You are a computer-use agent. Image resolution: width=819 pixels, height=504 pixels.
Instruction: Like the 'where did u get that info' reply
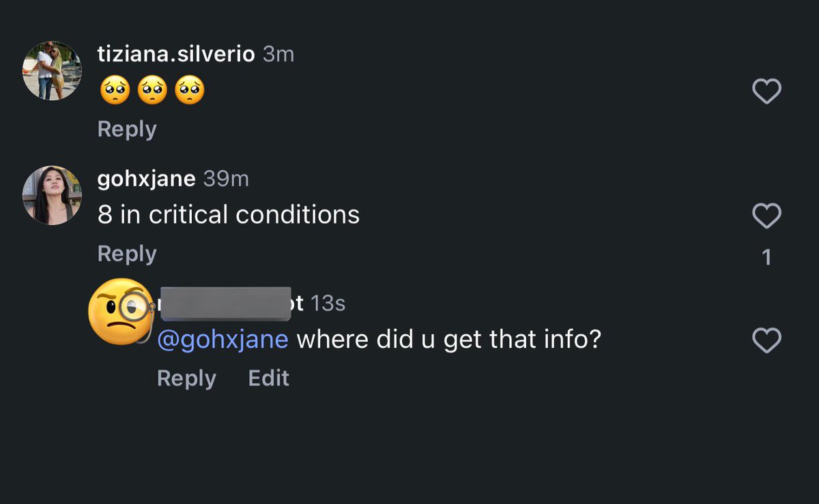click(x=766, y=340)
